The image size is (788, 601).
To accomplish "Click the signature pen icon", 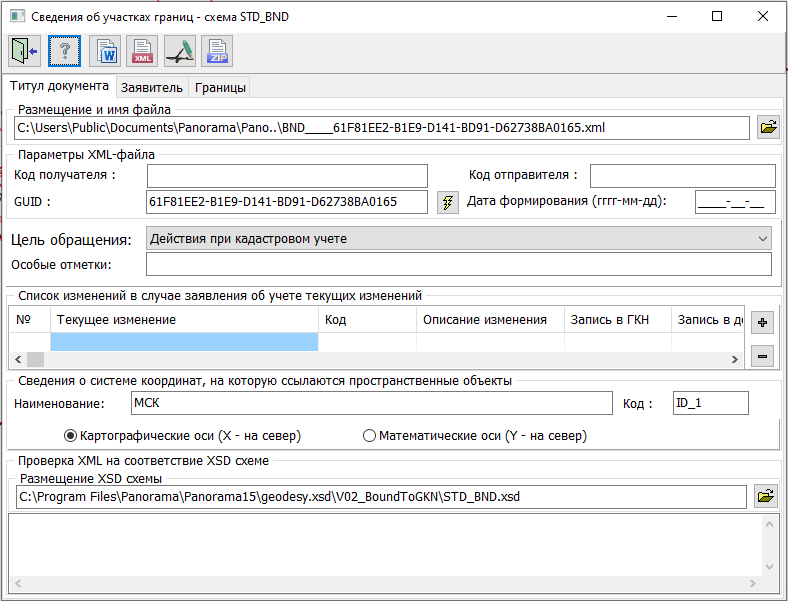I will [x=180, y=50].
